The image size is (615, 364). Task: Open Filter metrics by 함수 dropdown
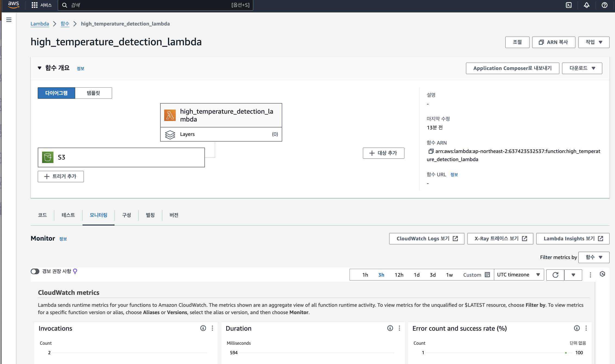pyautogui.click(x=594, y=257)
